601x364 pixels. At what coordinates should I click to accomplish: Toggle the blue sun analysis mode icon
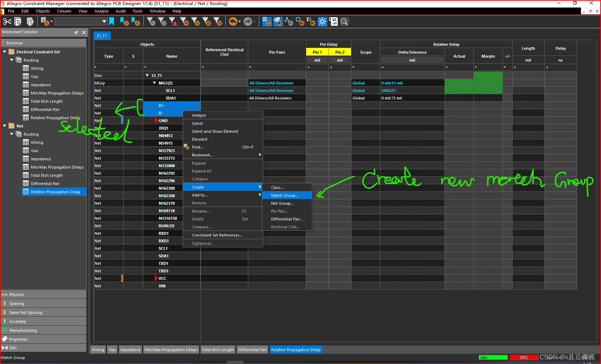click(x=322, y=21)
